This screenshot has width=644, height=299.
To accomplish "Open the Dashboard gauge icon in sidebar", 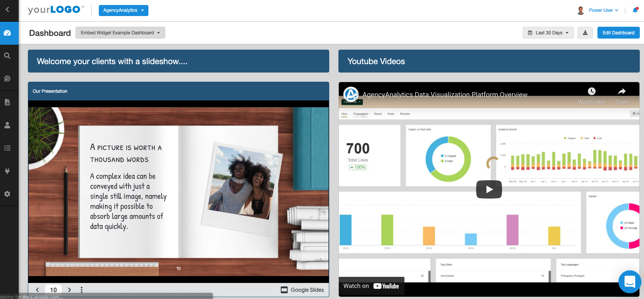I will [7, 33].
